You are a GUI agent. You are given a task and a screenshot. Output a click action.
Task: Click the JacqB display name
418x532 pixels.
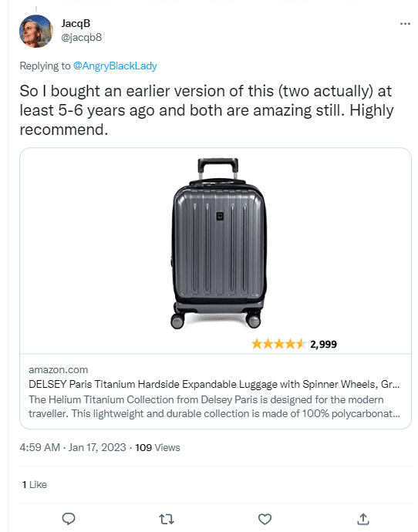(76, 23)
